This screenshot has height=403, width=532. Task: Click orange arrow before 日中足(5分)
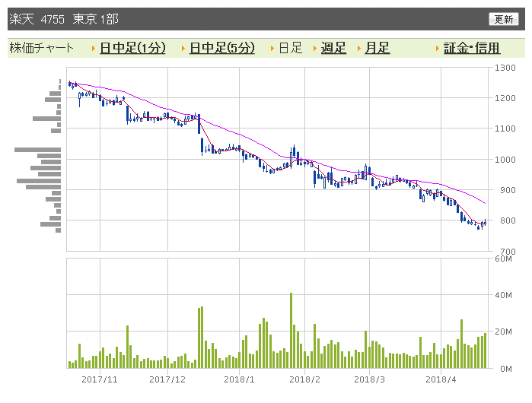coord(183,49)
